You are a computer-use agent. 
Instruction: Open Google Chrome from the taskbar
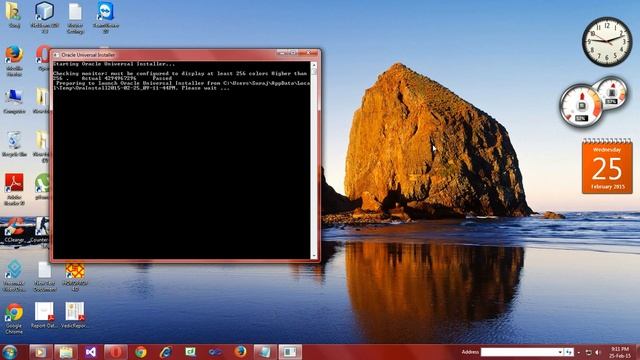click(x=141, y=352)
